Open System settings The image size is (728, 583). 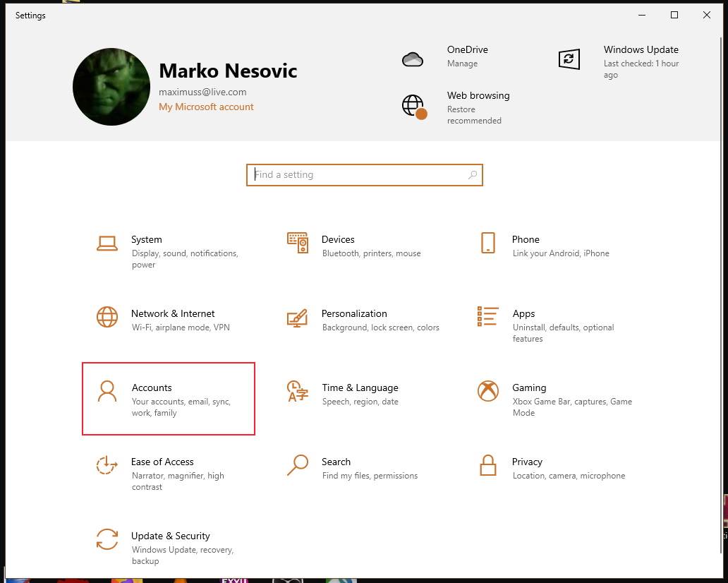(x=146, y=239)
